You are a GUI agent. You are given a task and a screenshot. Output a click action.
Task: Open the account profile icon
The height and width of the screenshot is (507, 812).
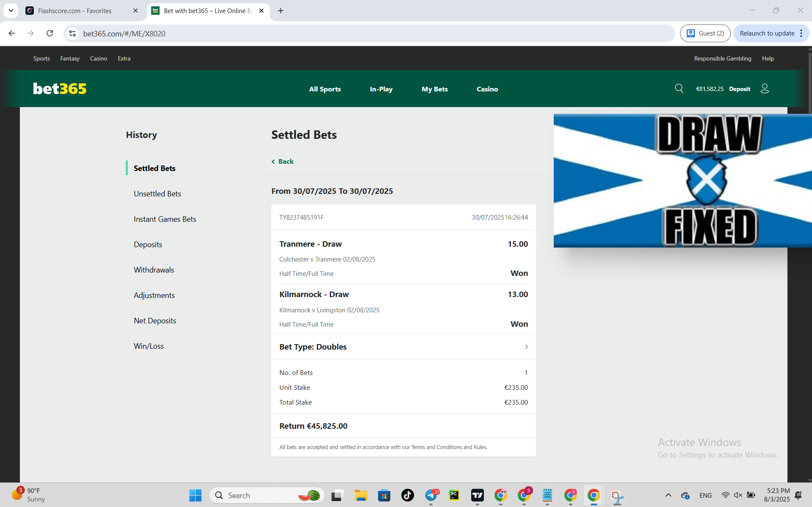[765, 88]
